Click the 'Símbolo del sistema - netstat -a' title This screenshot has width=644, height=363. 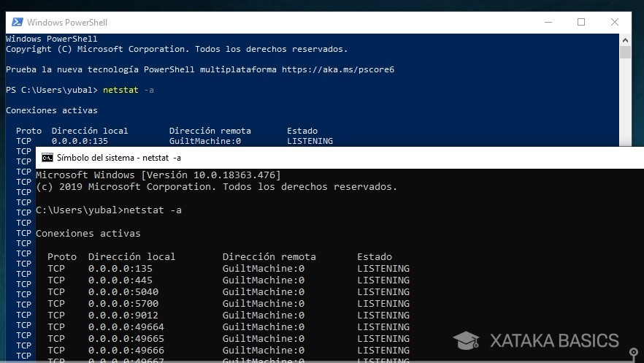[119, 158]
